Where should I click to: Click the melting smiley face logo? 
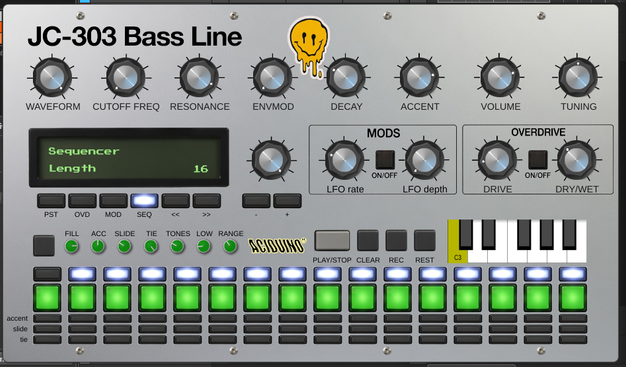308,47
